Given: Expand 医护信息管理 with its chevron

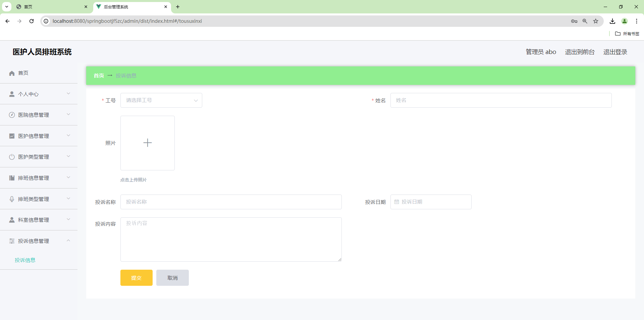Looking at the screenshot, I should [68, 136].
